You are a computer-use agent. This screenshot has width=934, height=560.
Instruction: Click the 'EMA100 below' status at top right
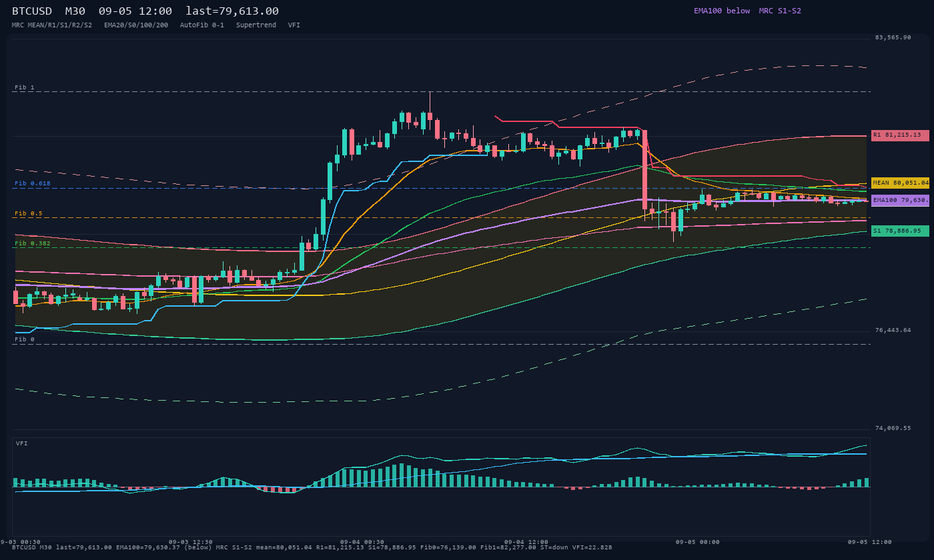tap(722, 11)
